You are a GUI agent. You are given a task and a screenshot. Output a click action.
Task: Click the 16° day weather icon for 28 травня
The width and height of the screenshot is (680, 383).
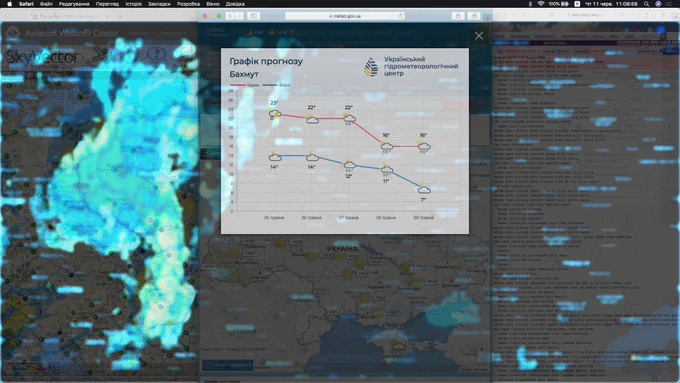[x=386, y=147]
